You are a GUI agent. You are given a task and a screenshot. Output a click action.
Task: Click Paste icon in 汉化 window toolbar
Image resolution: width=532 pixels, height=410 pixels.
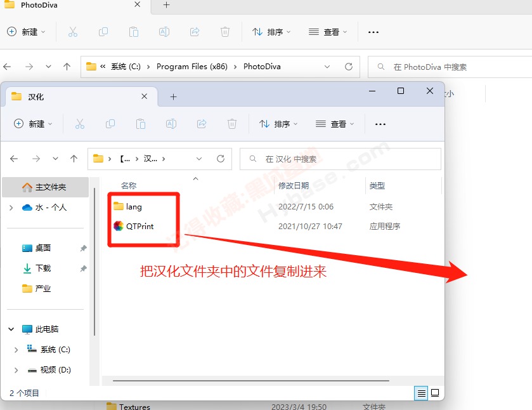pos(141,124)
